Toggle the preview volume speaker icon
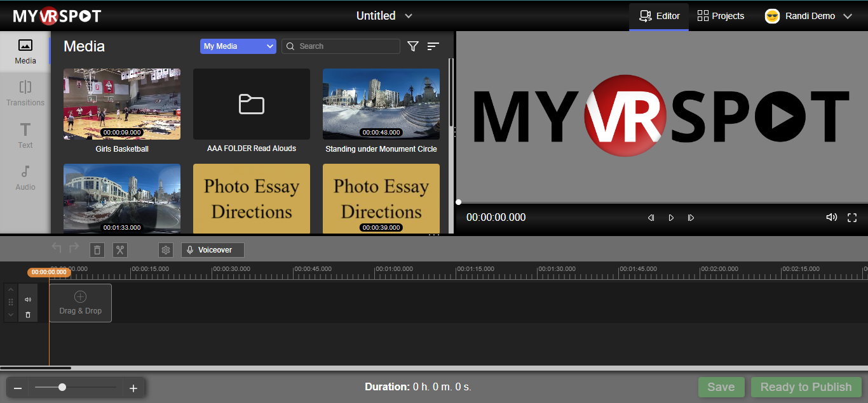 click(831, 217)
